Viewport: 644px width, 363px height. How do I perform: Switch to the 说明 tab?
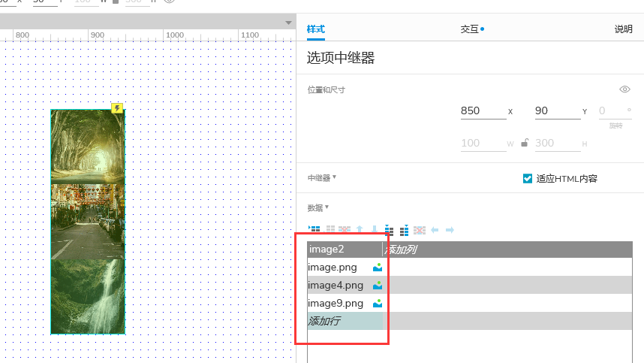[x=623, y=29]
